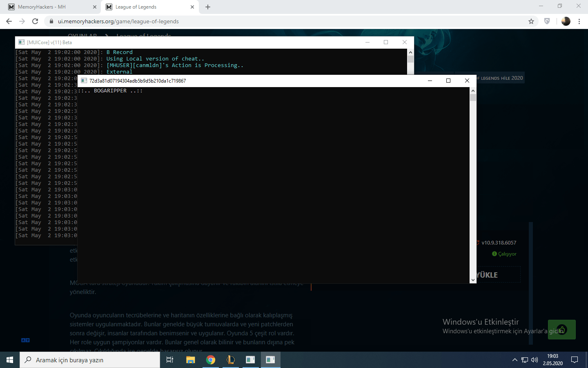Open a new browser tab
Viewport: 588px width, 368px height.
pyautogui.click(x=208, y=7)
